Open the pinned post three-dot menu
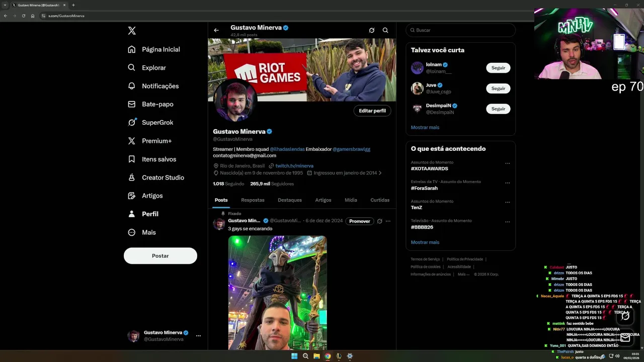 pyautogui.click(x=388, y=221)
